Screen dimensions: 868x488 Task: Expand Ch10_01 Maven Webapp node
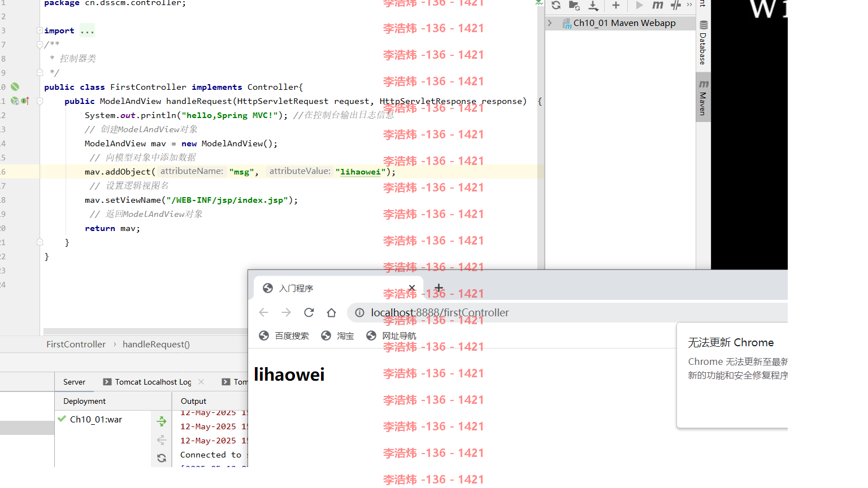click(550, 23)
